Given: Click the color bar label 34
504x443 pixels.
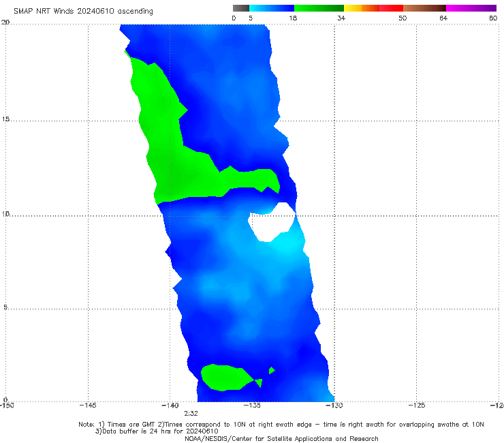Looking at the screenshot, I should (341, 18).
